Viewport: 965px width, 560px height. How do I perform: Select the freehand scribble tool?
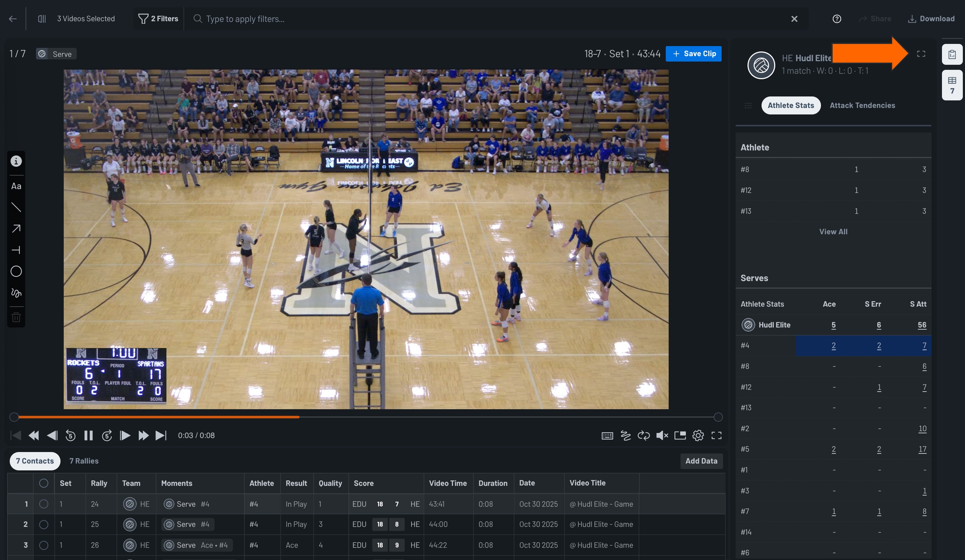point(16,293)
